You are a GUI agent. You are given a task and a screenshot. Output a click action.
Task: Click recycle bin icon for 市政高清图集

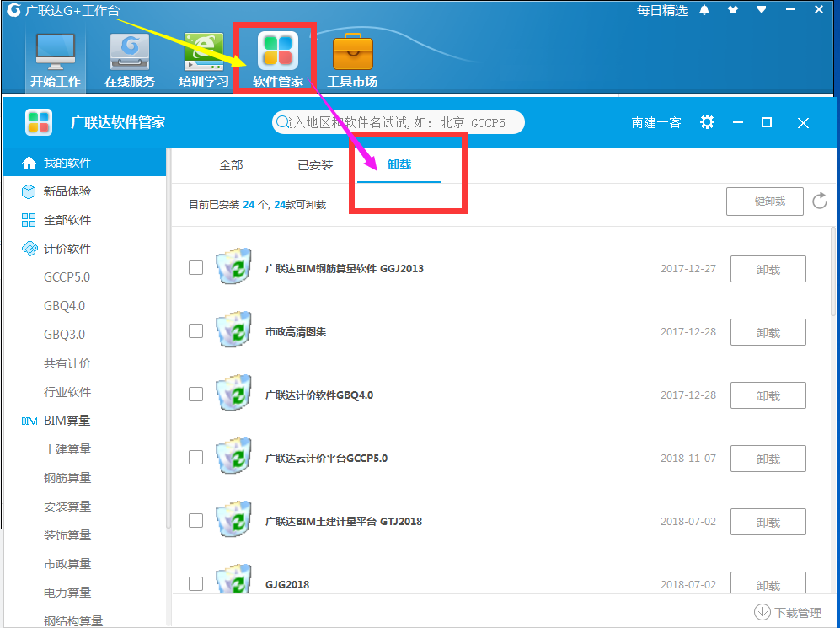click(x=233, y=329)
